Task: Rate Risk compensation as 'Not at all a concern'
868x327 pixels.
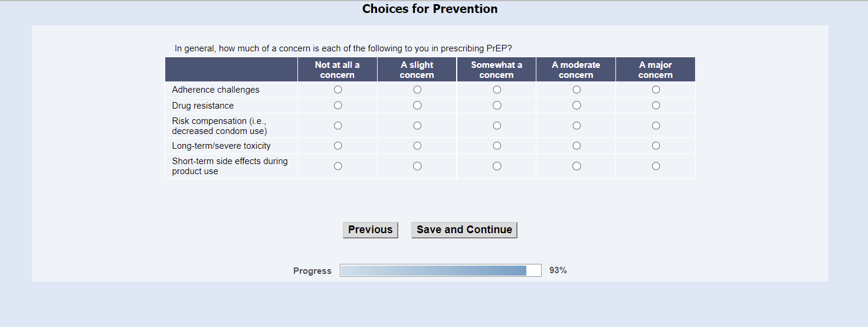Action: 338,126
